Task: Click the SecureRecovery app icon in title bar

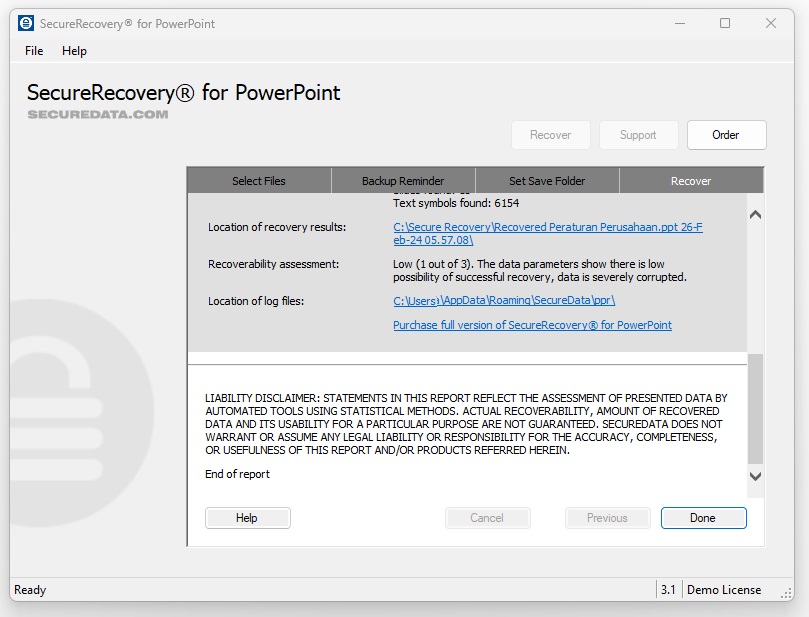Action: point(26,23)
